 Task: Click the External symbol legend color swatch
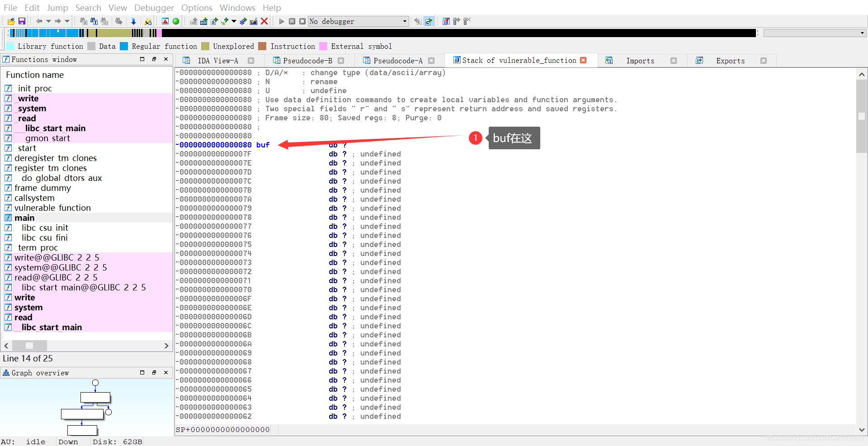pyautogui.click(x=323, y=46)
